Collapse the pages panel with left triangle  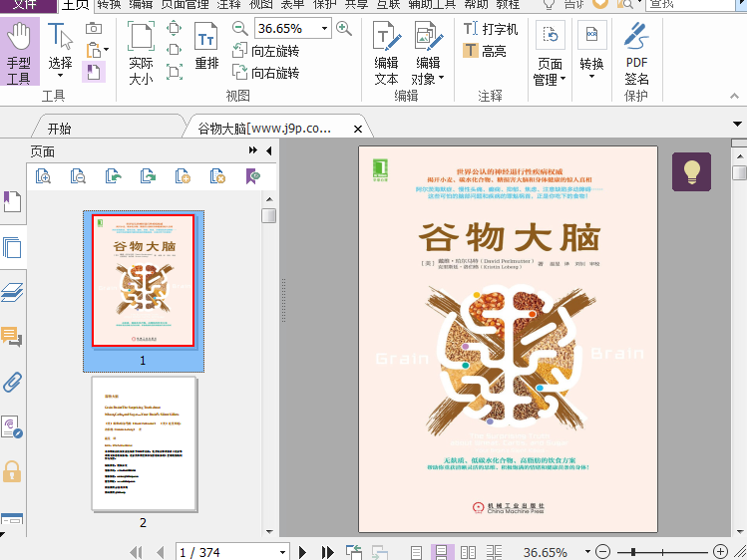coord(269,150)
